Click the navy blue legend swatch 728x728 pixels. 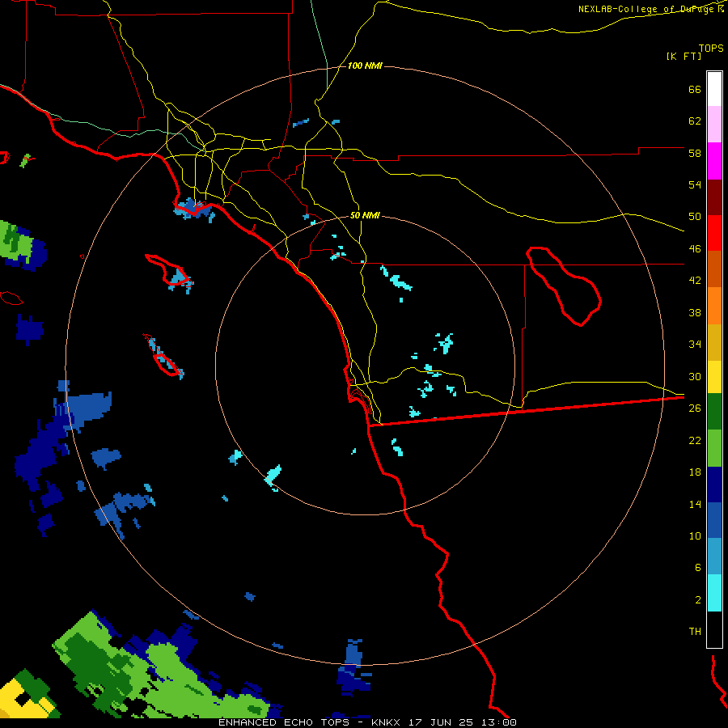(714, 485)
